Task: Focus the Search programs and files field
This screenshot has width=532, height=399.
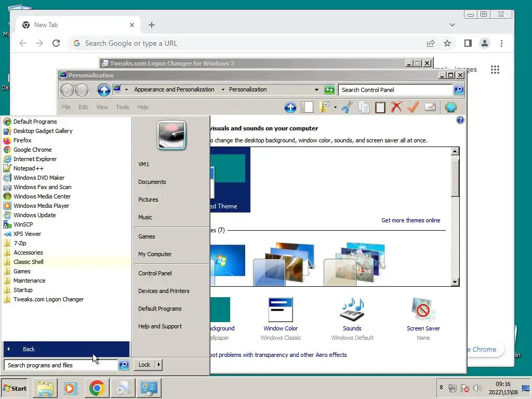Action: (61, 365)
